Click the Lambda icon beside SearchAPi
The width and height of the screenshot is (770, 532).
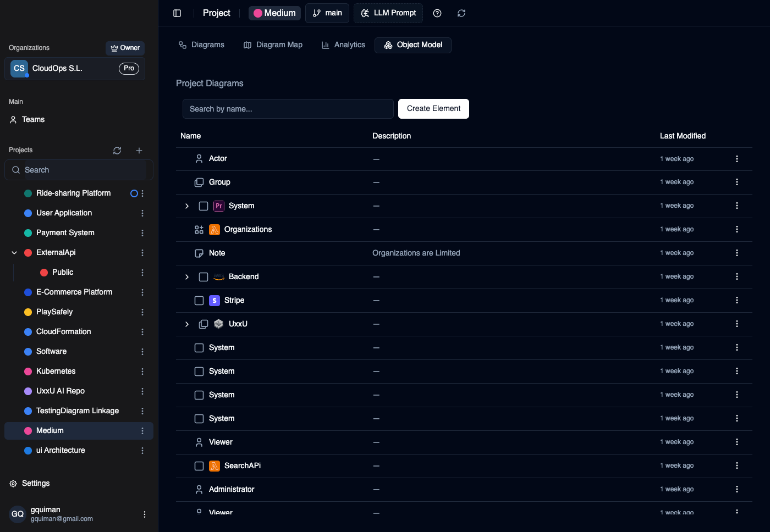pyautogui.click(x=215, y=466)
